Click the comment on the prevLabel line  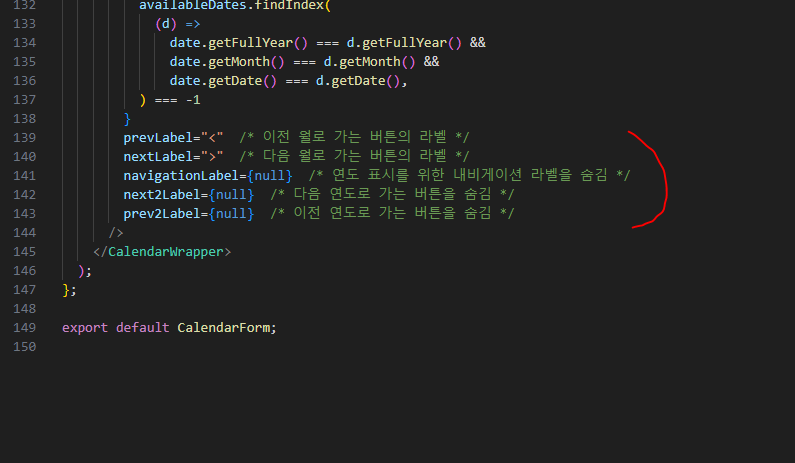(354, 137)
